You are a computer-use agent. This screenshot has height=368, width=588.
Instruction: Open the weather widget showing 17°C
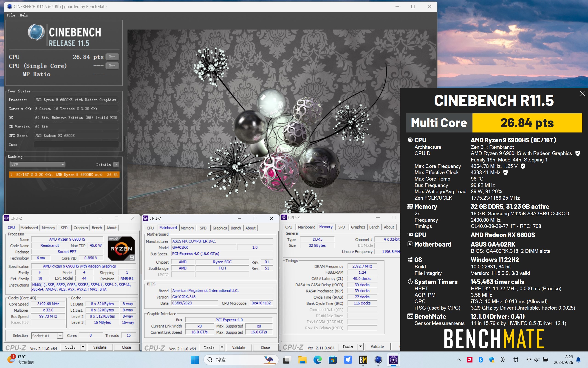[21, 359]
